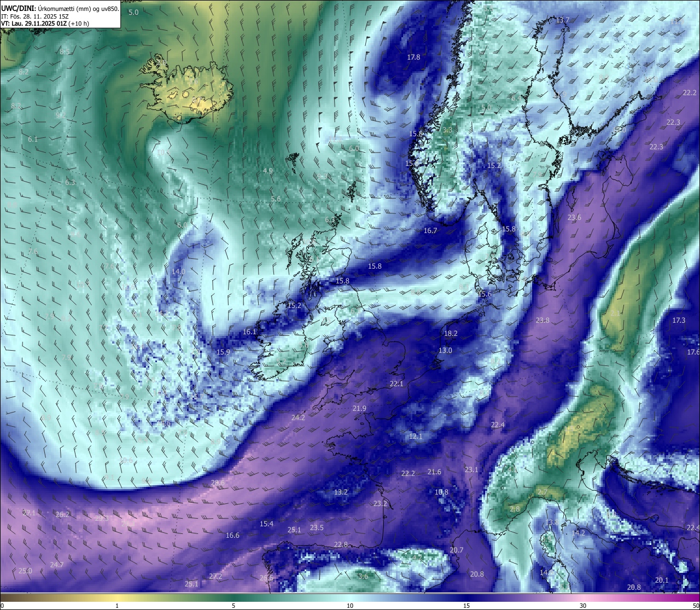This screenshot has width=700, height=610.
Task: Click the 23.5 value label
Action: [317, 528]
